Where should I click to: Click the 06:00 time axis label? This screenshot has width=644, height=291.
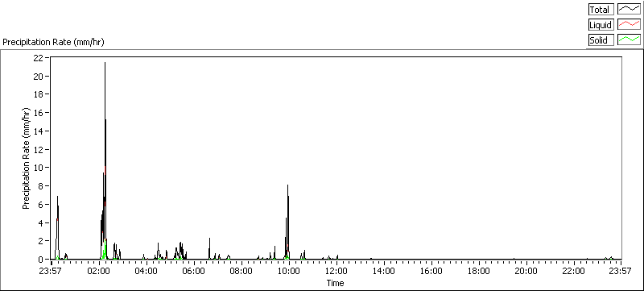tap(194, 271)
